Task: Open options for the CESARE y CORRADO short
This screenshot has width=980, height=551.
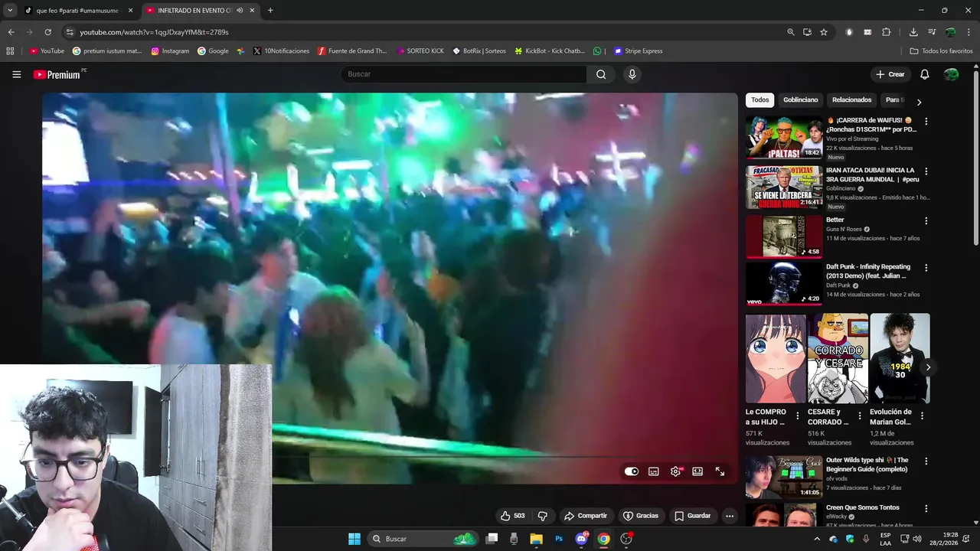Action: coord(860,416)
